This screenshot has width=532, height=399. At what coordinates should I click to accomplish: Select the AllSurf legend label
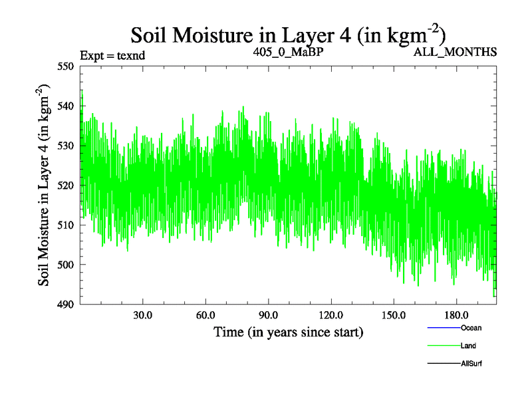point(471,364)
